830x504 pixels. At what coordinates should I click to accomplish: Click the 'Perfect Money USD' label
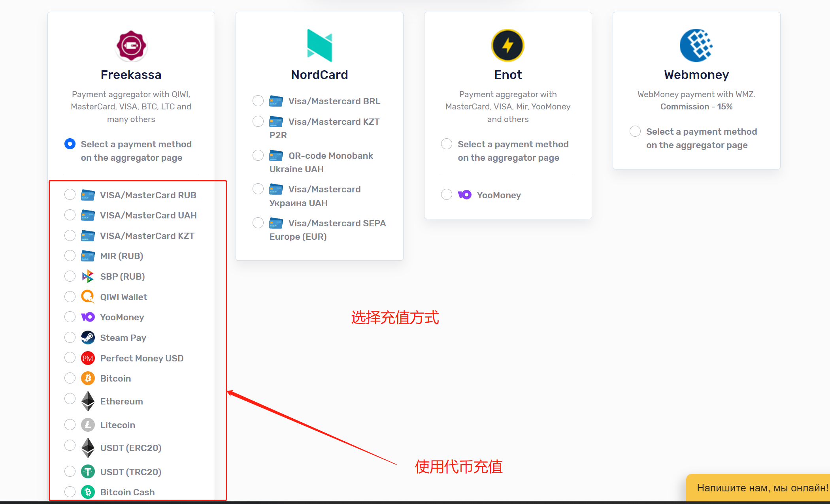click(x=142, y=358)
